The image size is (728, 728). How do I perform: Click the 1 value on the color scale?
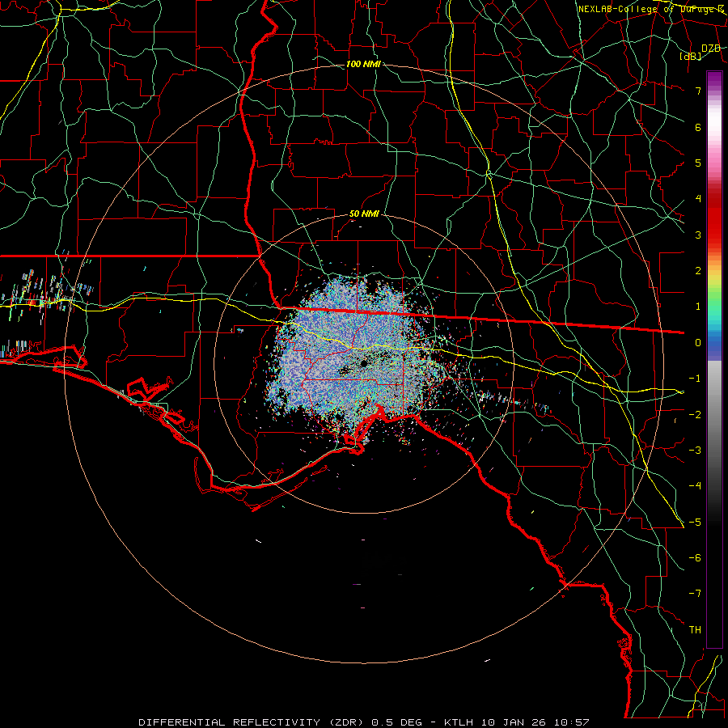click(x=698, y=307)
